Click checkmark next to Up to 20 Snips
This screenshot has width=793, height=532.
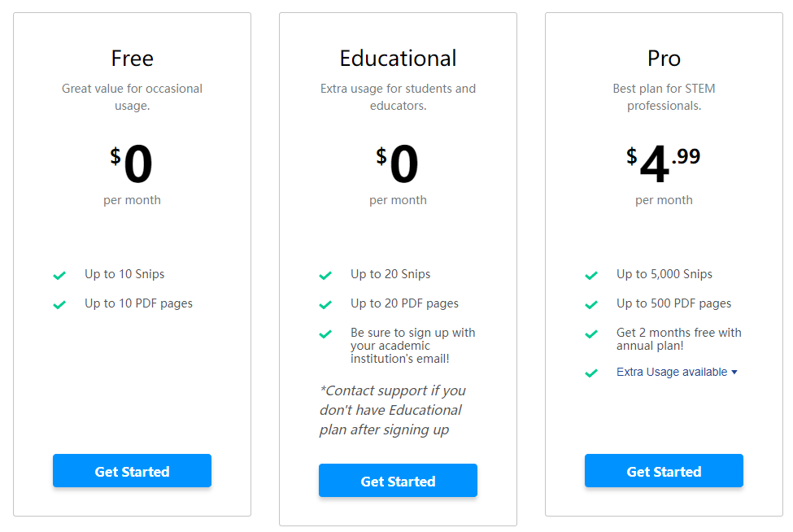[325, 276]
